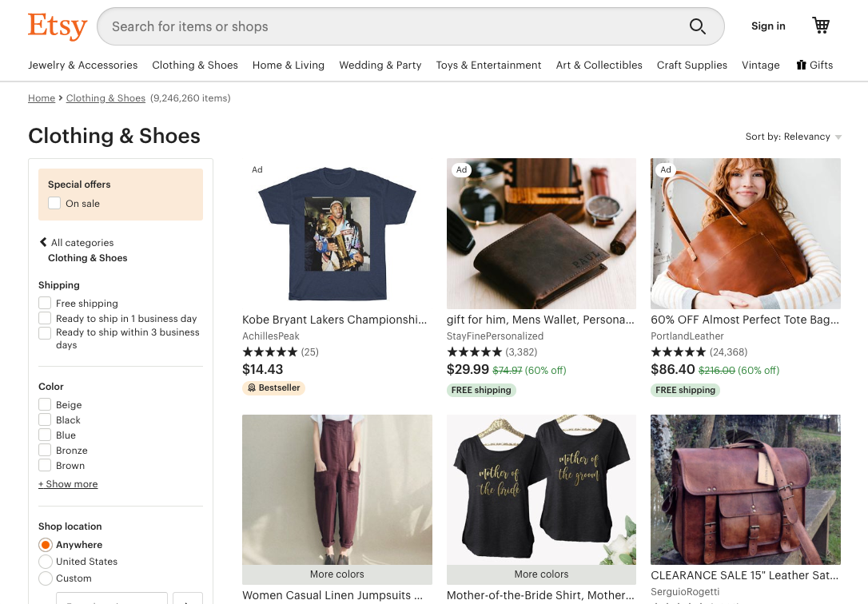Open the PortlandLeather shop link
Viewport: 868px width, 604px height.
point(687,336)
